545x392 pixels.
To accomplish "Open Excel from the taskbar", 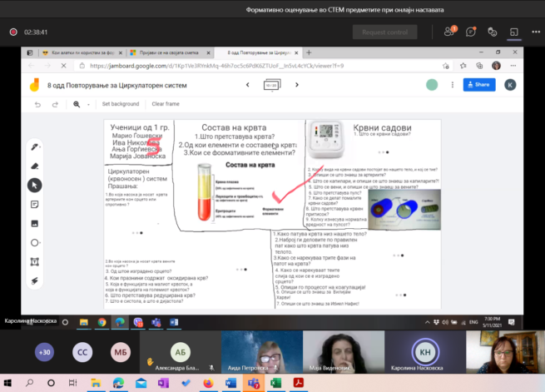I will 275,383.
